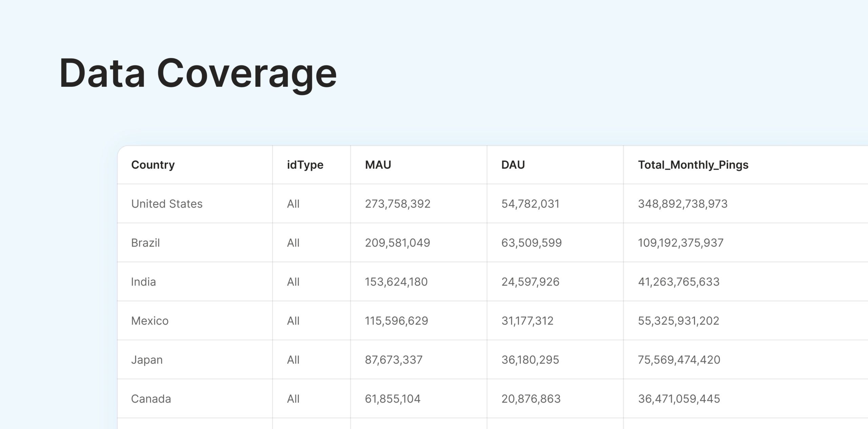Click idType All in Canada row
Image resolution: width=868 pixels, height=429 pixels.
coord(293,399)
